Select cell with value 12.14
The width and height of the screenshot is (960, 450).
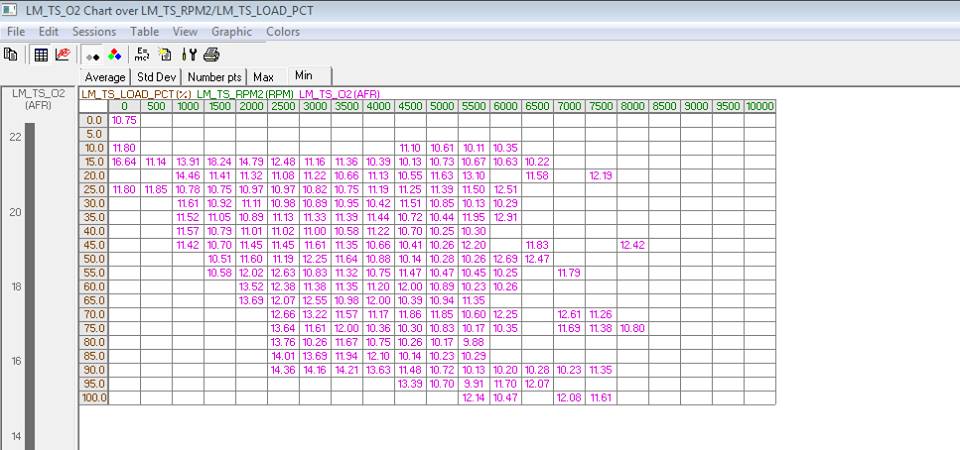coord(474,398)
